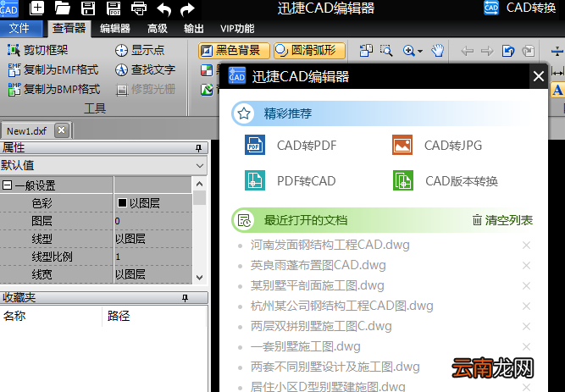Collapse the 一般设置 group

pos(7,185)
